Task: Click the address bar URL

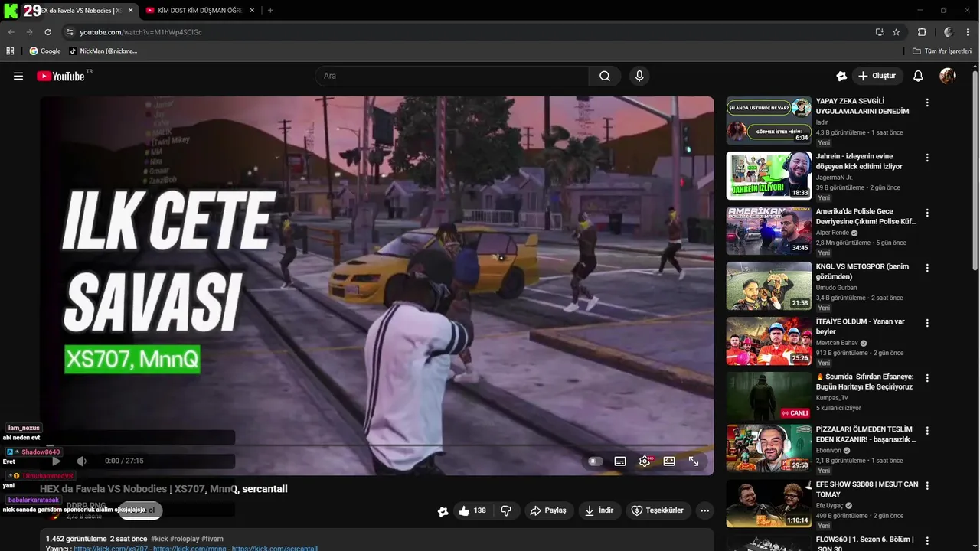Action: pos(141,32)
